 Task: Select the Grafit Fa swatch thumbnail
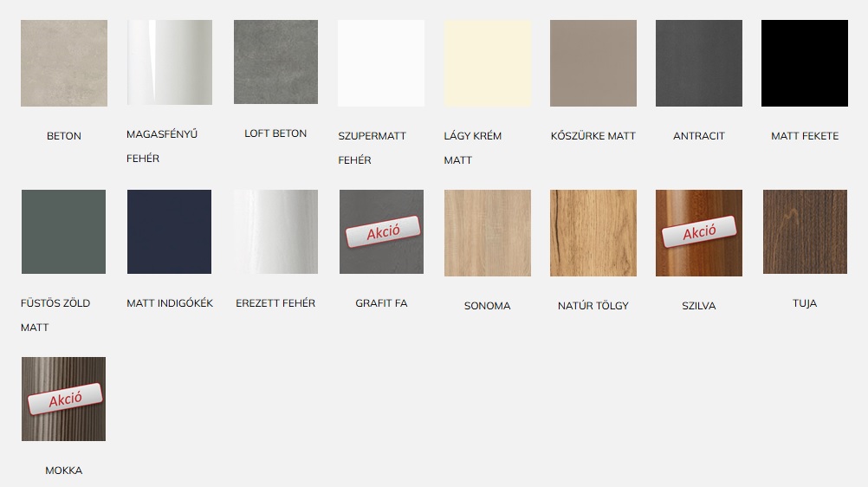pos(381,231)
